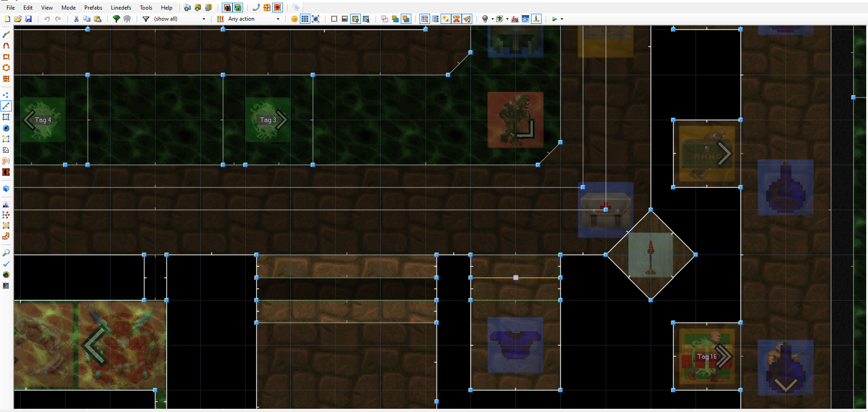
Task: Select the Draw Grid tool
Action: point(6,78)
